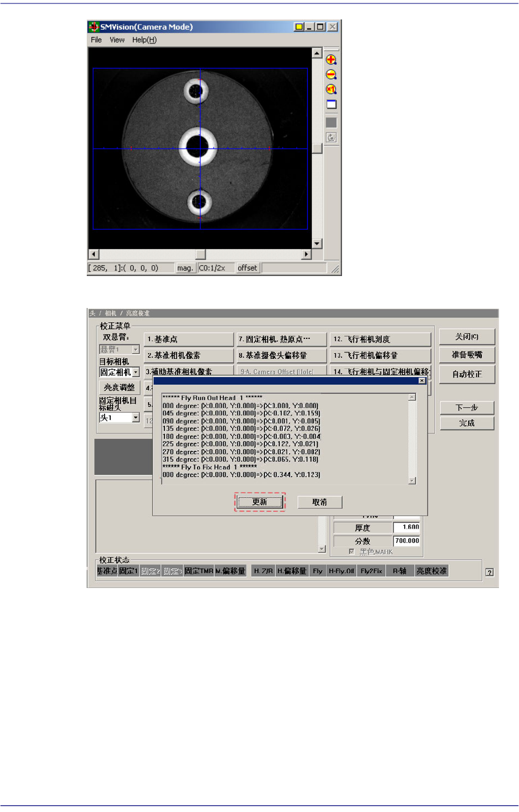
Task: Select the 亮度校准 status tab
Action: click(432, 571)
